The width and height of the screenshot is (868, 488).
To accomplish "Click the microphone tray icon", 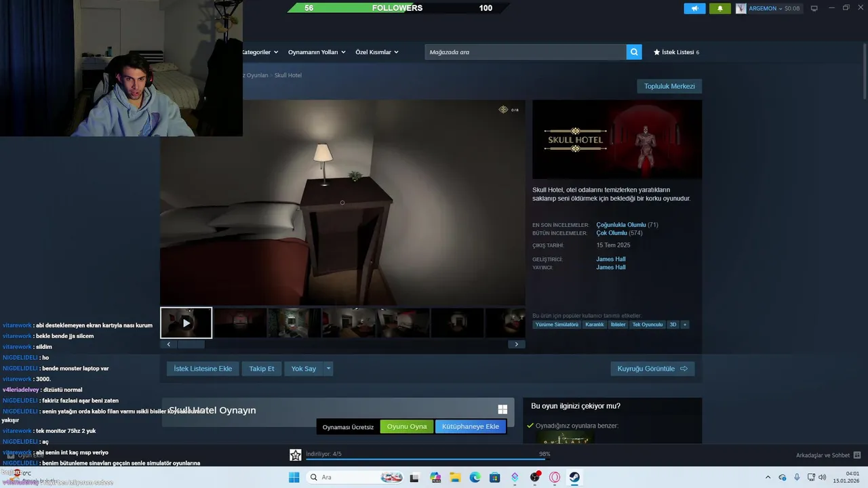I will pos(797,477).
